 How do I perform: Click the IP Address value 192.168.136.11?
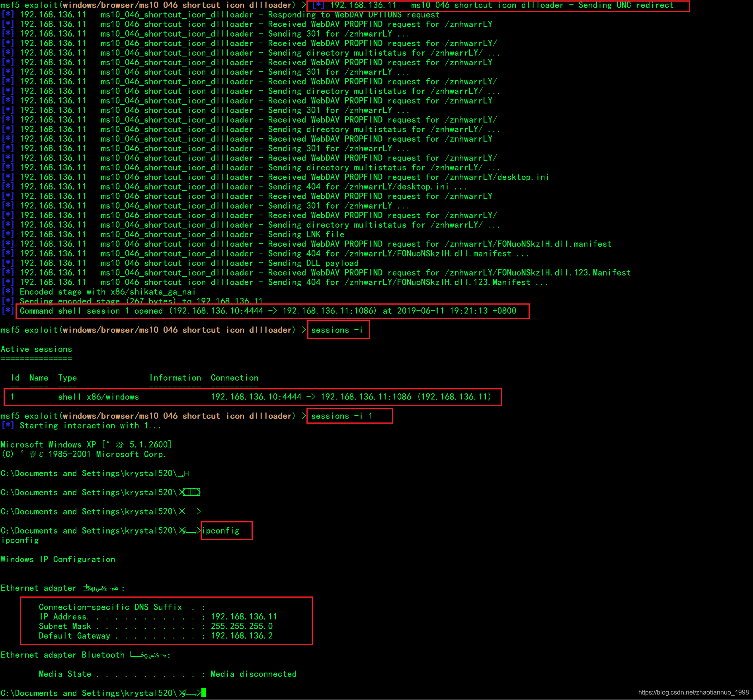pos(244,617)
